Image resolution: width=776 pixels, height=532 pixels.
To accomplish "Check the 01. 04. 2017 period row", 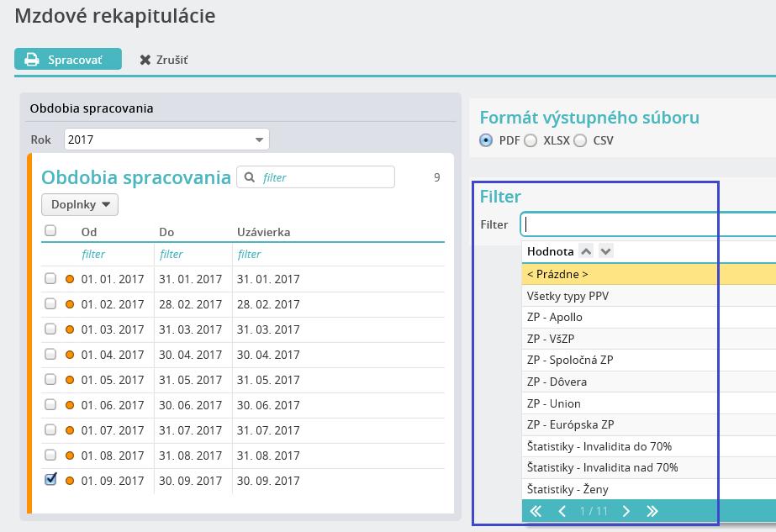I will (50, 354).
